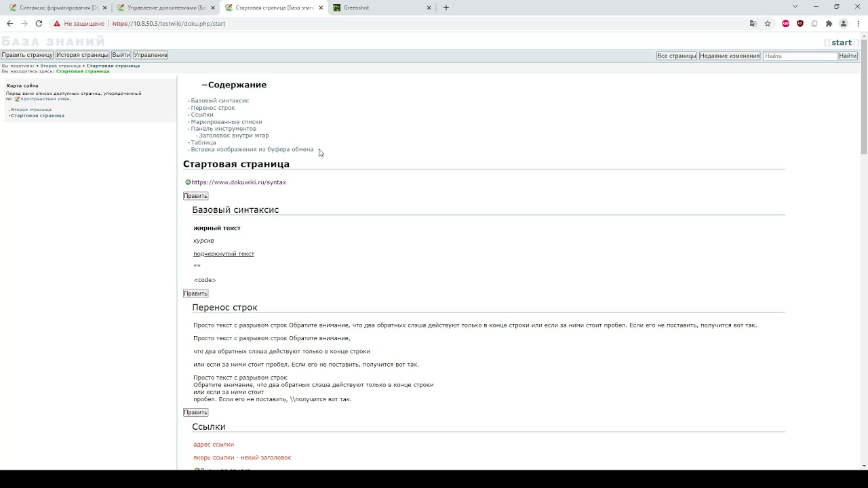Image resolution: width=868 pixels, height=488 pixels.
Task: Jump to Ссылки in contents
Action: [x=202, y=115]
